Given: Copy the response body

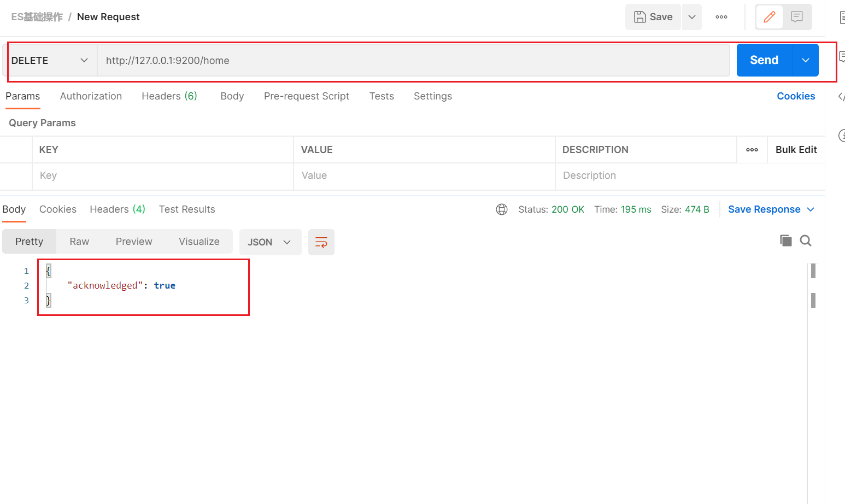Looking at the screenshot, I should pyautogui.click(x=786, y=241).
